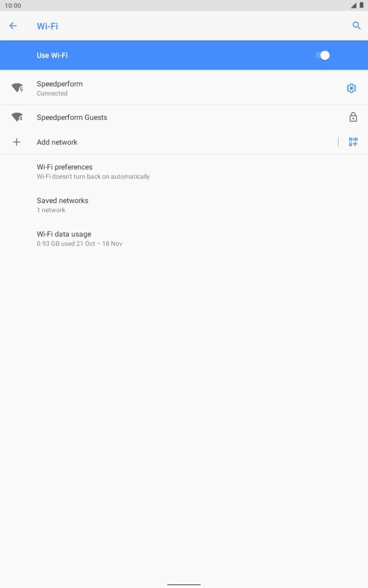Open Saved networks list
The height and width of the screenshot is (588, 368).
pos(184,205)
